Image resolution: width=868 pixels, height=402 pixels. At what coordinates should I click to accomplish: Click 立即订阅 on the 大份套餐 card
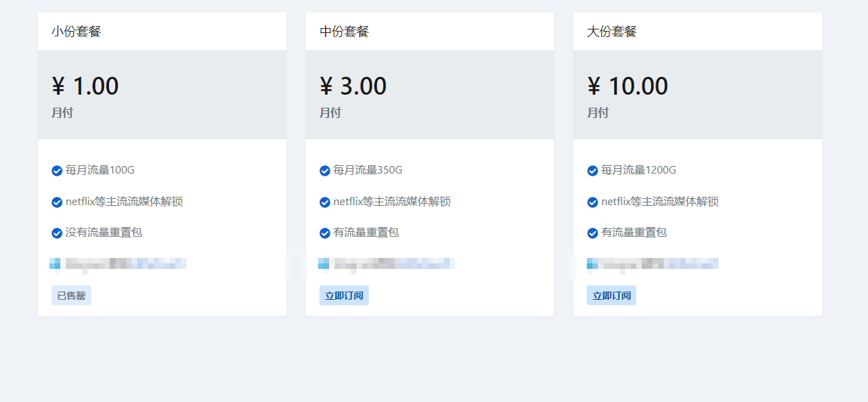pyautogui.click(x=611, y=295)
